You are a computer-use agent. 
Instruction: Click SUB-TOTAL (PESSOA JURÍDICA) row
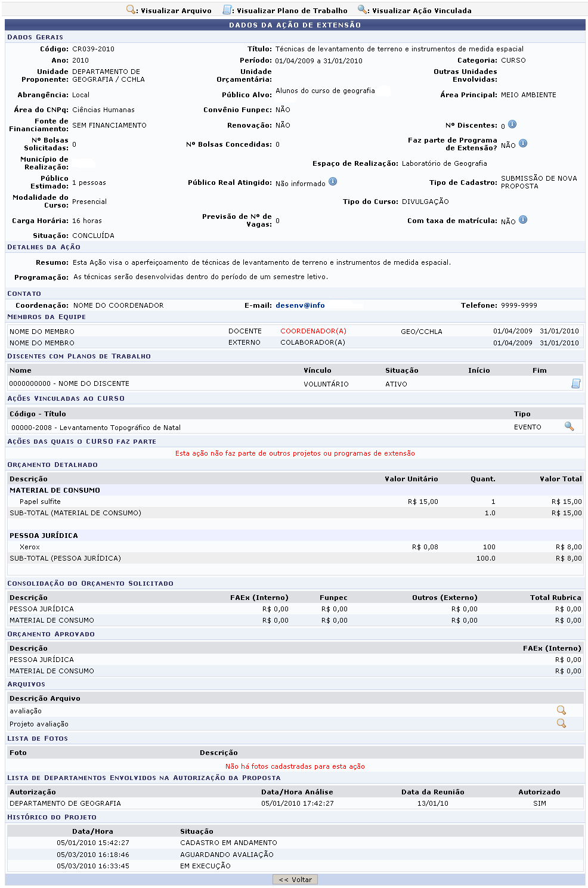pyautogui.click(x=295, y=558)
